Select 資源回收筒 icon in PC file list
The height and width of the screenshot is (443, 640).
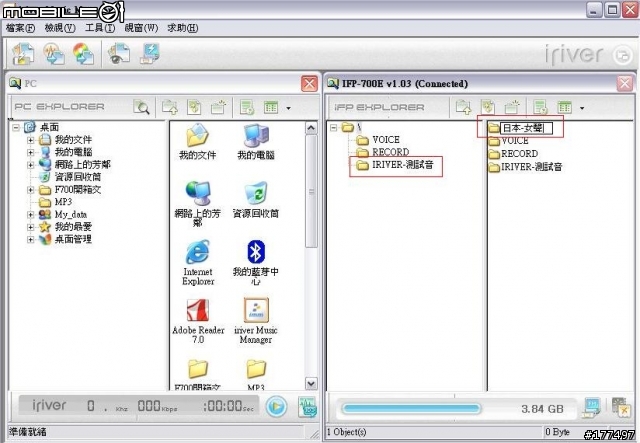pyautogui.click(x=256, y=200)
